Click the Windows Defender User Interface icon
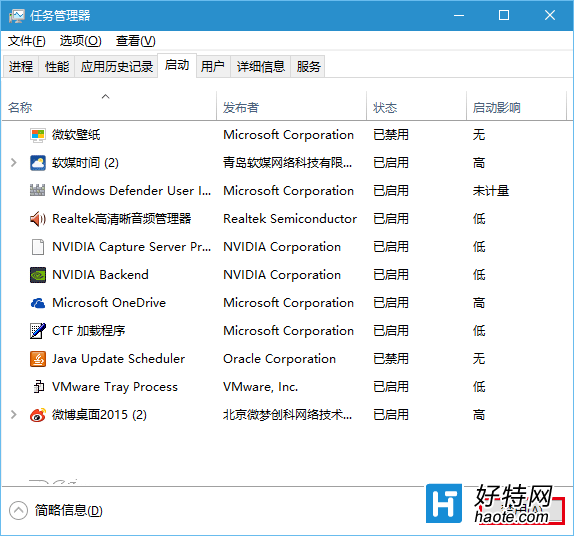The height and width of the screenshot is (536, 574). 38,191
